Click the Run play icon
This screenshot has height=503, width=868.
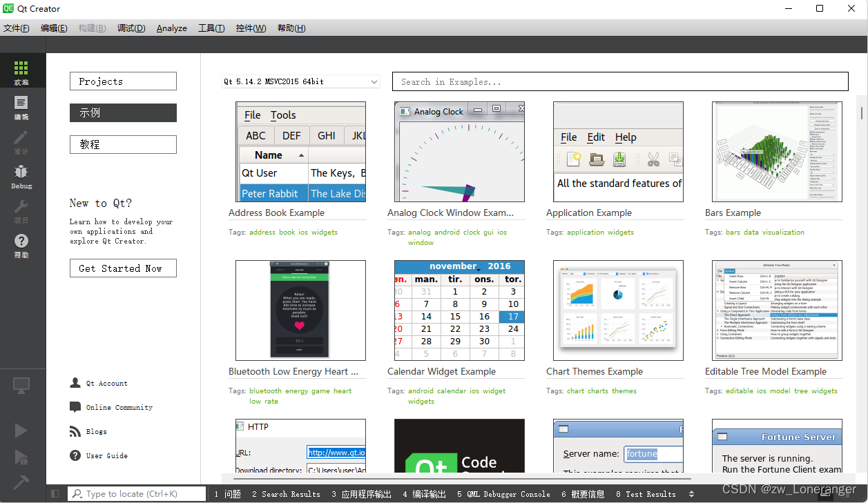point(21,431)
